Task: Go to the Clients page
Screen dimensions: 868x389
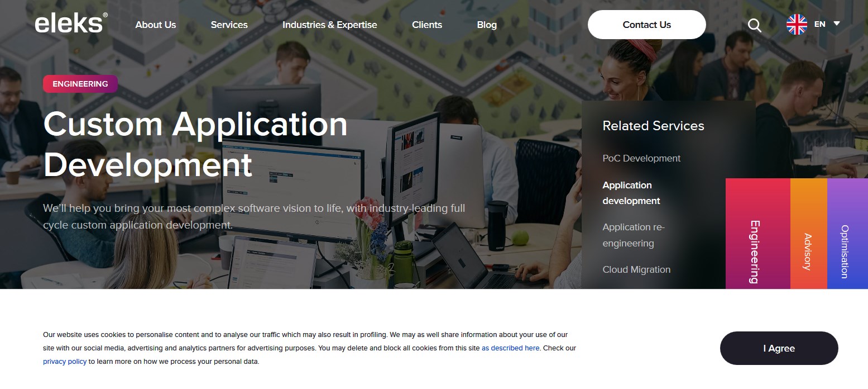Action: (x=427, y=25)
